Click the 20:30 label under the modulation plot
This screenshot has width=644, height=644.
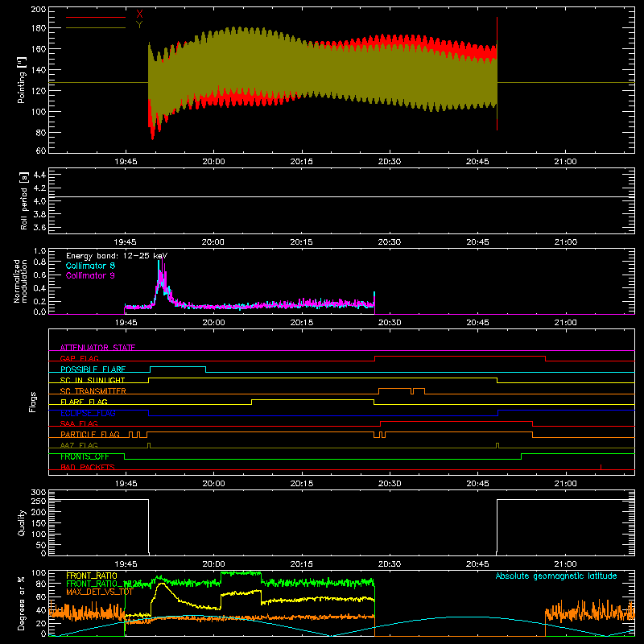[x=390, y=323]
